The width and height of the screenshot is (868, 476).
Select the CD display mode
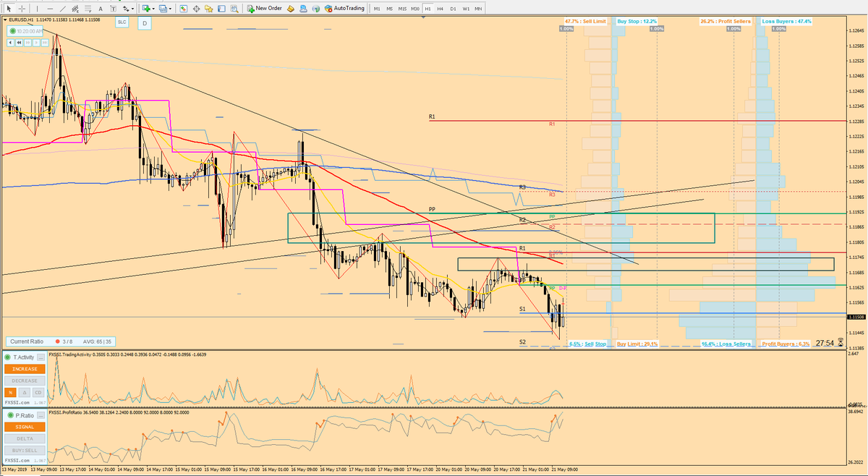click(38, 392)
